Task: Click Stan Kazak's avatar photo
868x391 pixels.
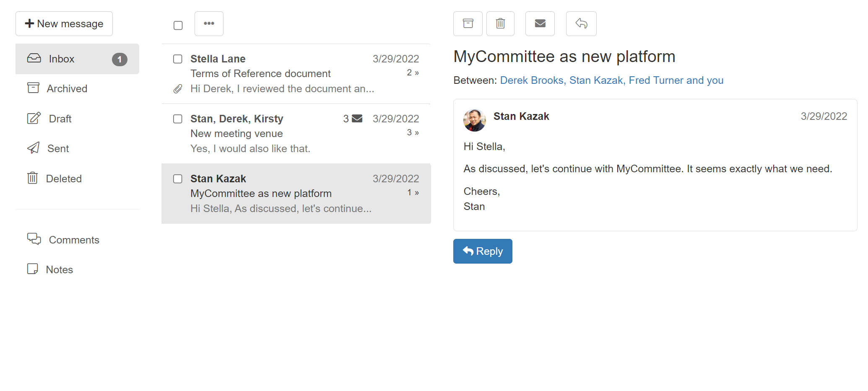Action: 475,120
